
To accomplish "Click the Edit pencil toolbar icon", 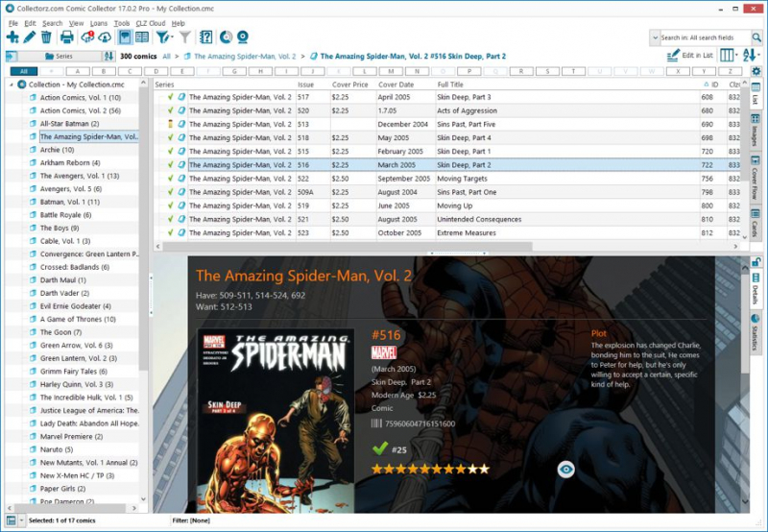I will (x=30, y=37).
